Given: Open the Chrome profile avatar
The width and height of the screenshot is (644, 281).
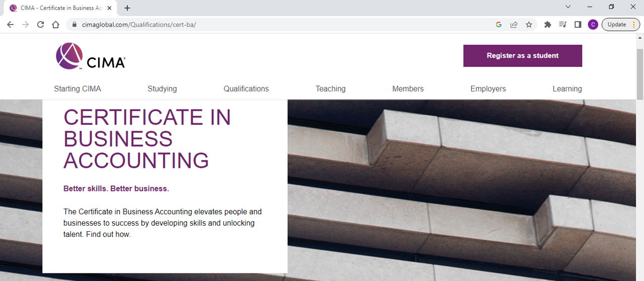Looking at the screenshot, I should [593, 25].
